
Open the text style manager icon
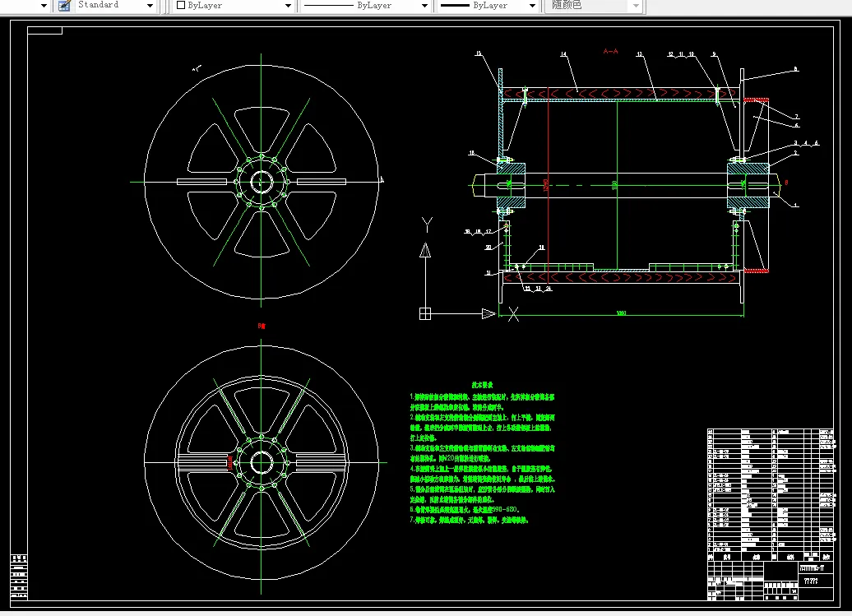(64, 6)
